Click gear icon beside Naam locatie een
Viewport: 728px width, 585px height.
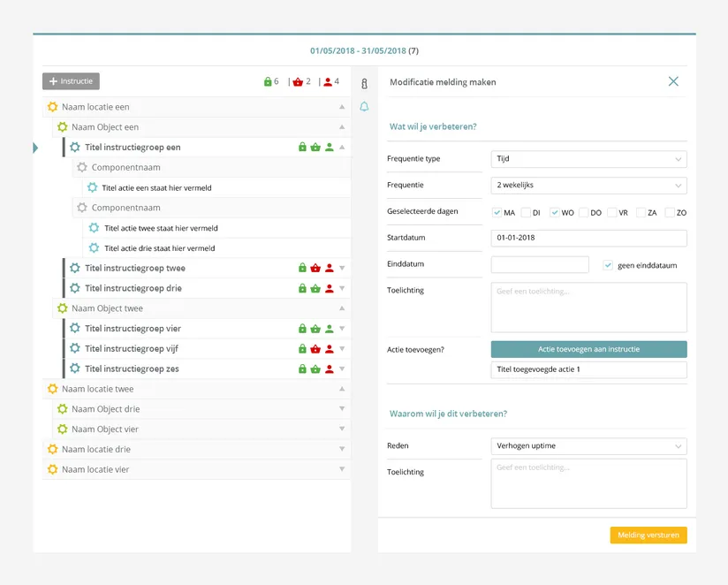pyautogui.click(x=52, y=107)
